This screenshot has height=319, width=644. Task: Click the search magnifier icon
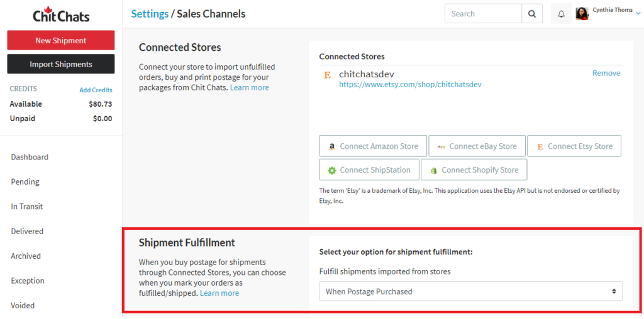pyautogui.click(x=532, y=14)
